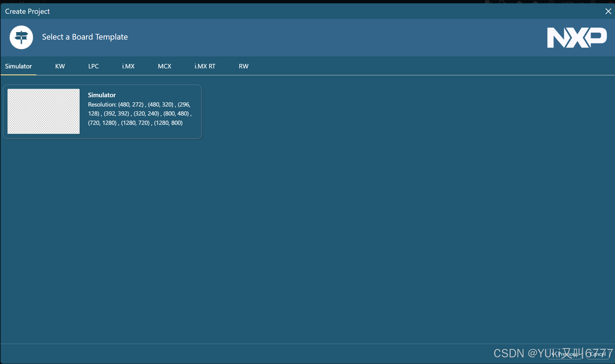This screenshot has width=615, height=364.
Task: Select the i.MX tab
Action: coord(128,66)
